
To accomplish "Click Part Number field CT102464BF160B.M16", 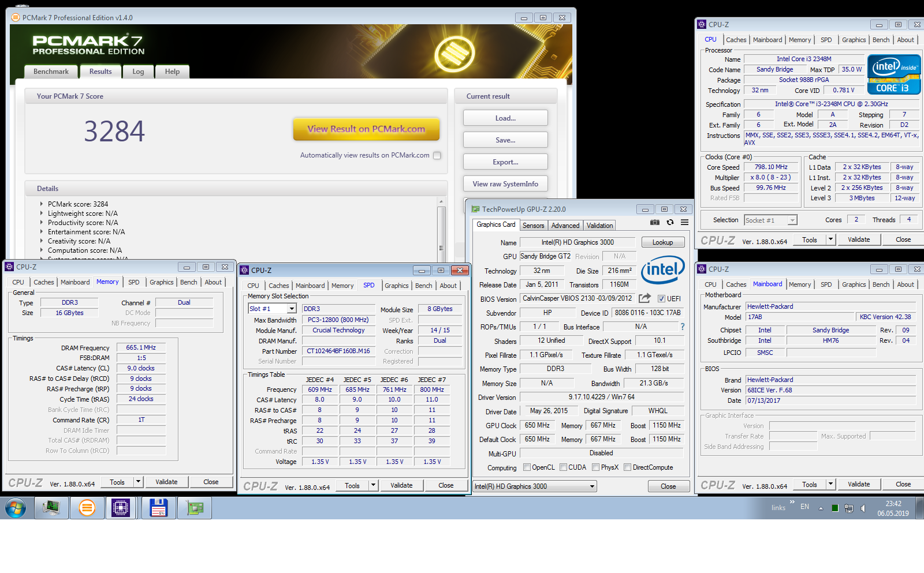I will pyautogui.click(x=338, y=351).
